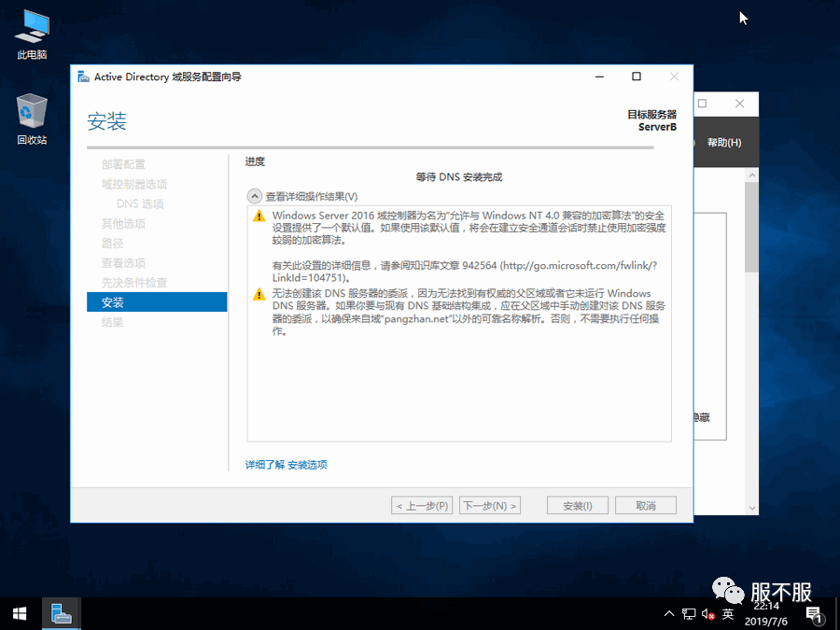This screenshot has width=840, height=630.
Task: Show hidden tray icons chevron
Action: point(669,614)
